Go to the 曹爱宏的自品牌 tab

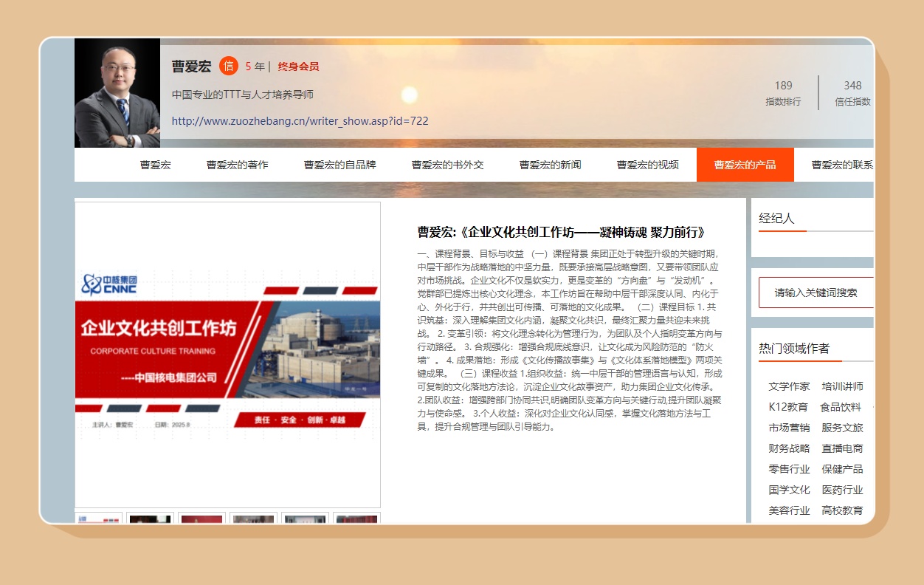click(x=339, y=165)
